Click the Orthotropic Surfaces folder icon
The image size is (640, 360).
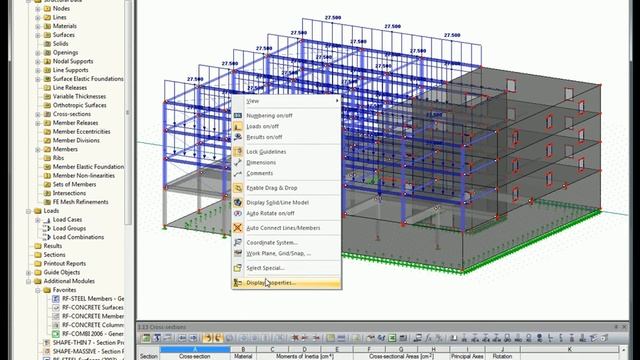coord(47,105)
